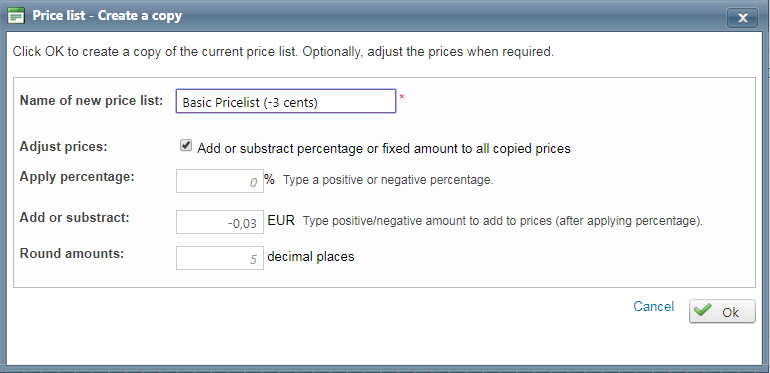Screen dimensions: 770x373
Task: Cancel the price list copy
Action: [x=653, y=306]
